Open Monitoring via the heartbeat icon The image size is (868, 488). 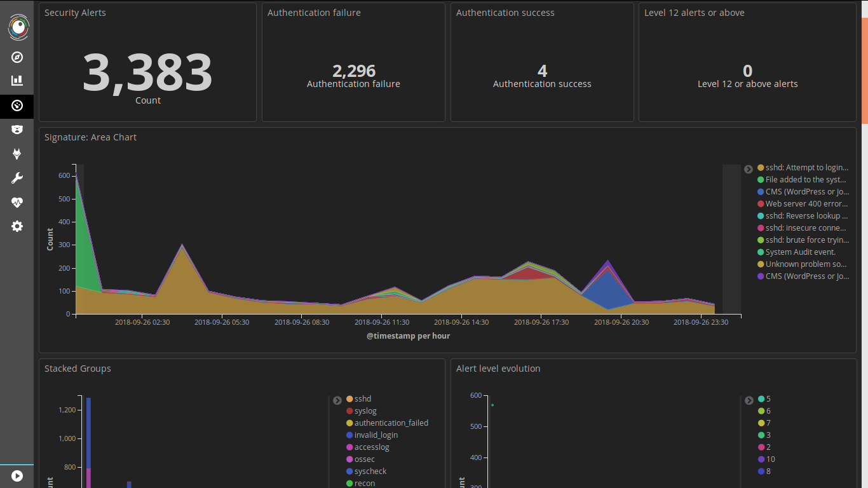click(17, 203)
